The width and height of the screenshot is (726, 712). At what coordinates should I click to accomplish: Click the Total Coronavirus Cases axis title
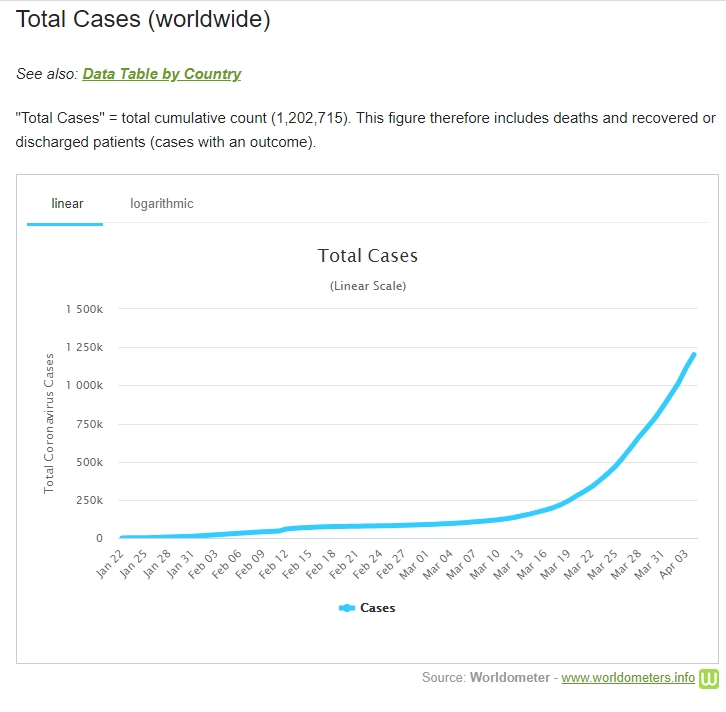click(49, 423)
